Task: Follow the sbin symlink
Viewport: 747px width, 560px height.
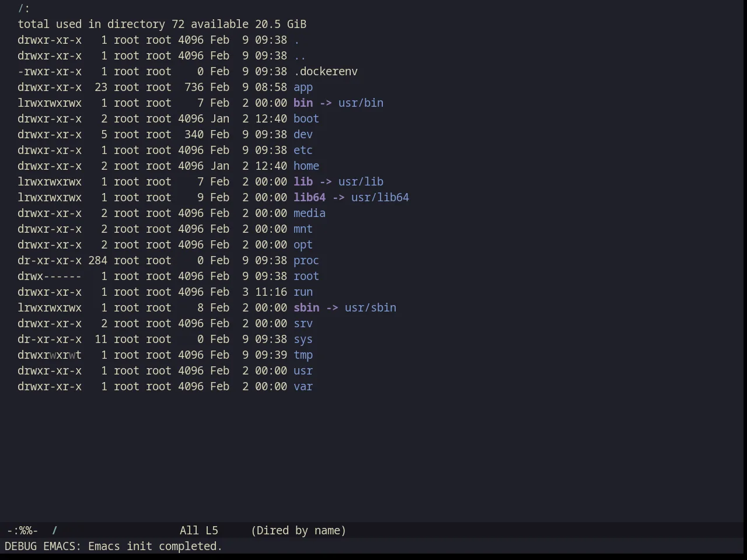Action: pos(306,308)
